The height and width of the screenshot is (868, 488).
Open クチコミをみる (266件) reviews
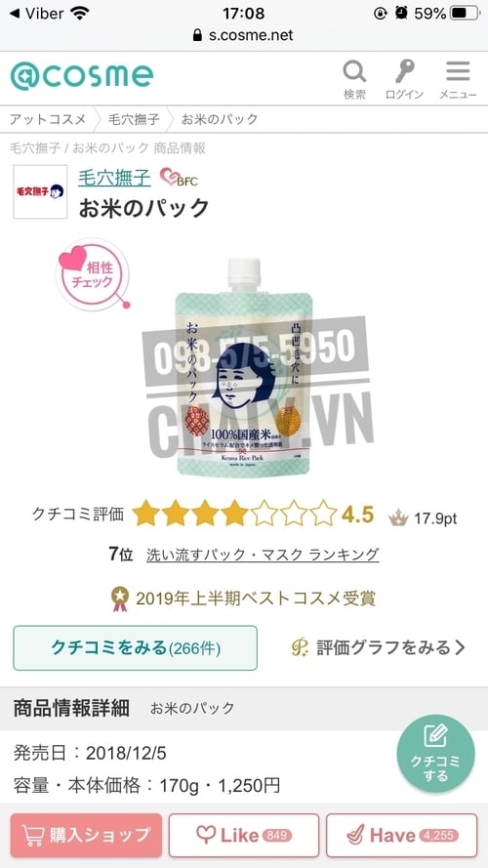[136, 647]
